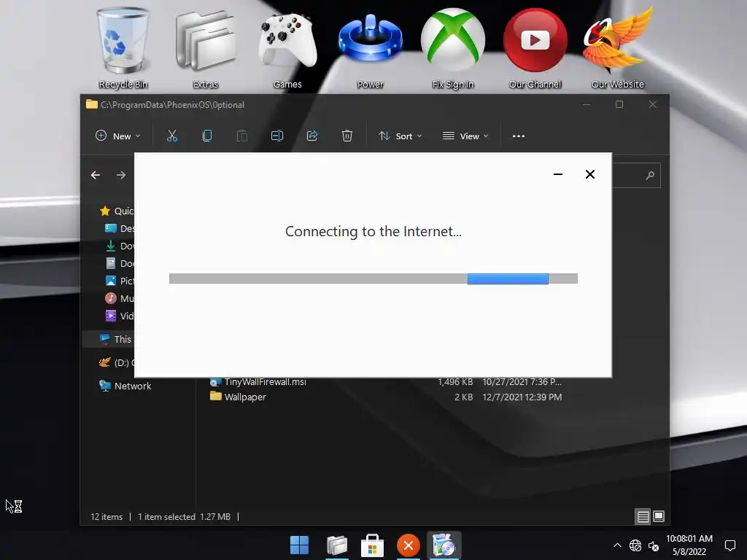747x560 pixels.
Task: Click the connection progress bar
Action: pyautogui.click(x=373, y=279)
